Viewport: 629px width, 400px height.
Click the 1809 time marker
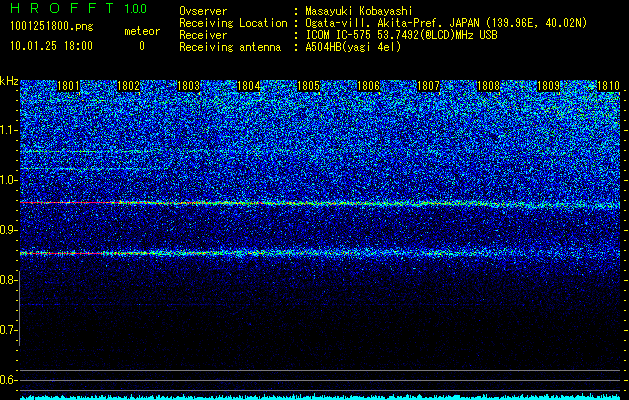point(548,86)
